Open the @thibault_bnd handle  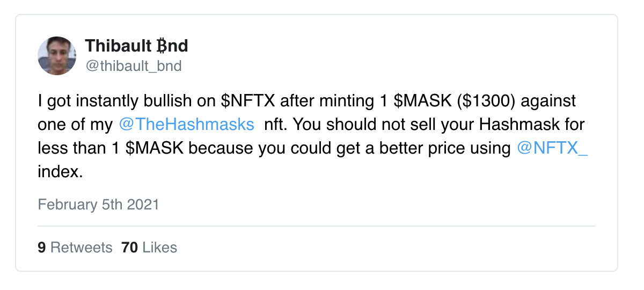[134, 66]
